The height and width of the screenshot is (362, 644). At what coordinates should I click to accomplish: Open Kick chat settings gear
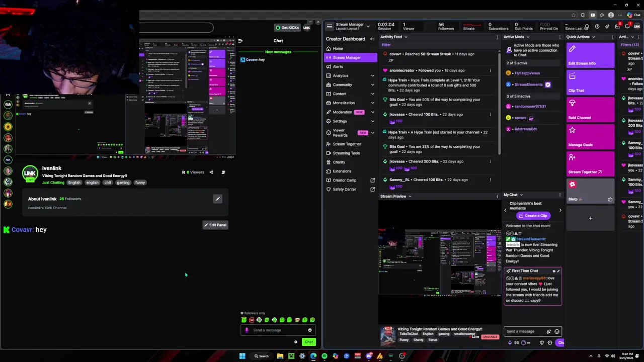(x=296, y=342)
